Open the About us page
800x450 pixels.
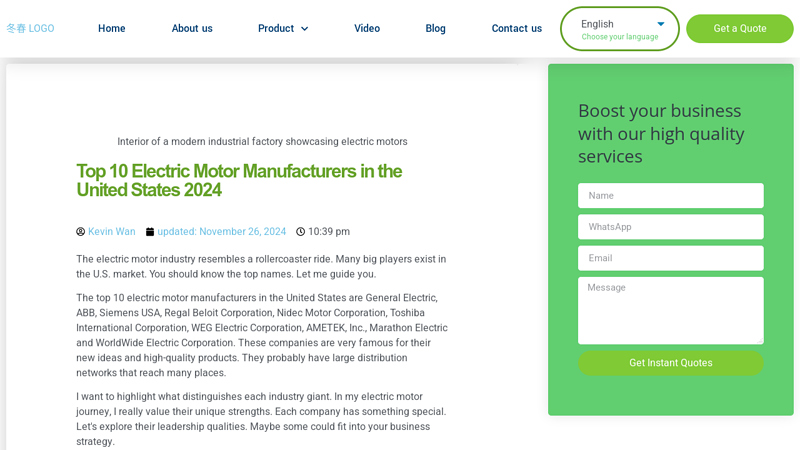tap(192, 29)
